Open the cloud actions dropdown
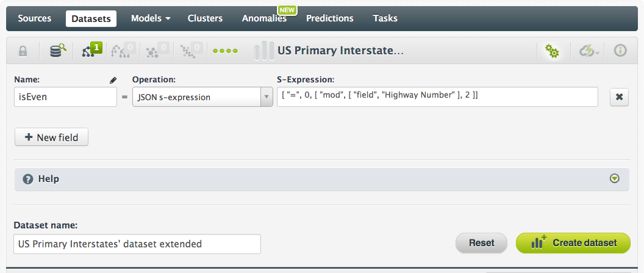Image resolution: width=644 pixels, height=273 pixels. coord(589,51)
